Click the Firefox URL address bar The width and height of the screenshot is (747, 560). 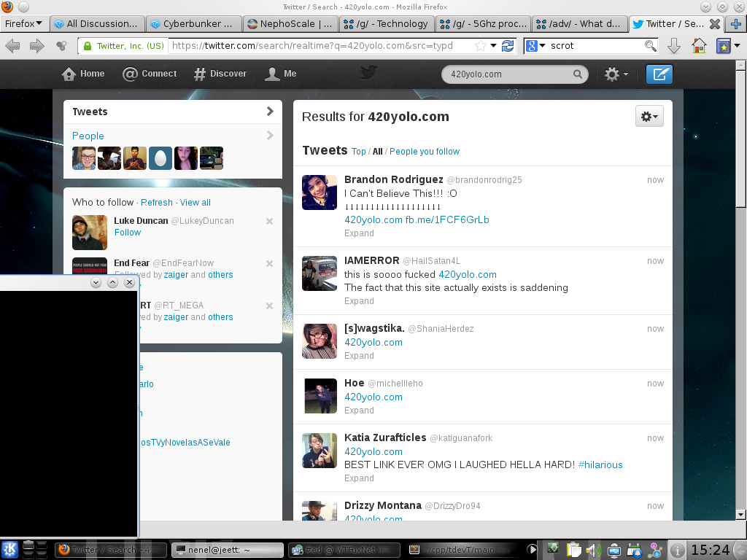coord(322,46)
